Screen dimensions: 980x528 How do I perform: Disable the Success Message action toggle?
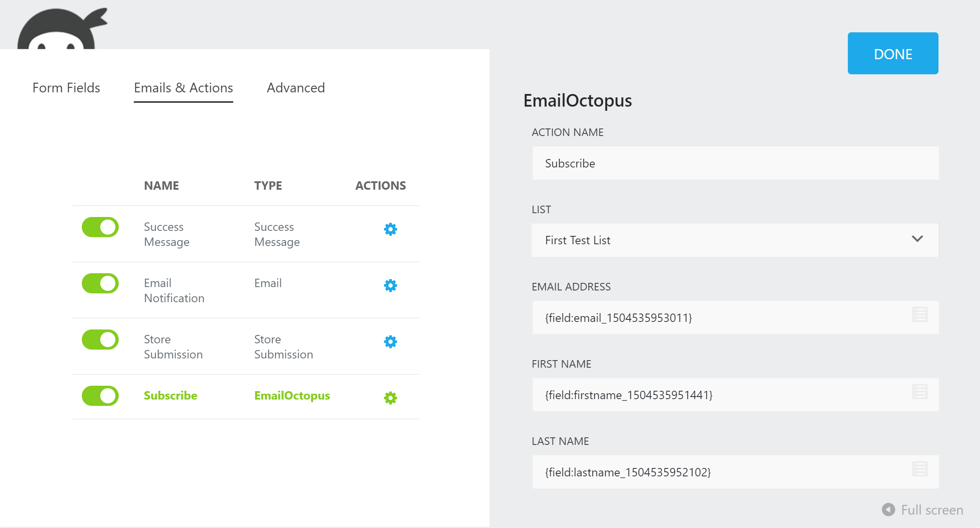100,227
